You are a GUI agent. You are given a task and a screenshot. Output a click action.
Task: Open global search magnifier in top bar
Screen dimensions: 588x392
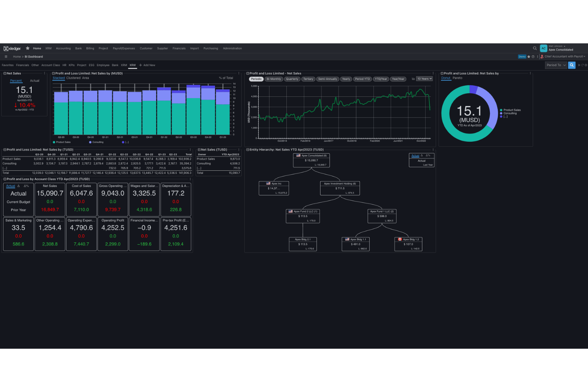coord(535,48)
